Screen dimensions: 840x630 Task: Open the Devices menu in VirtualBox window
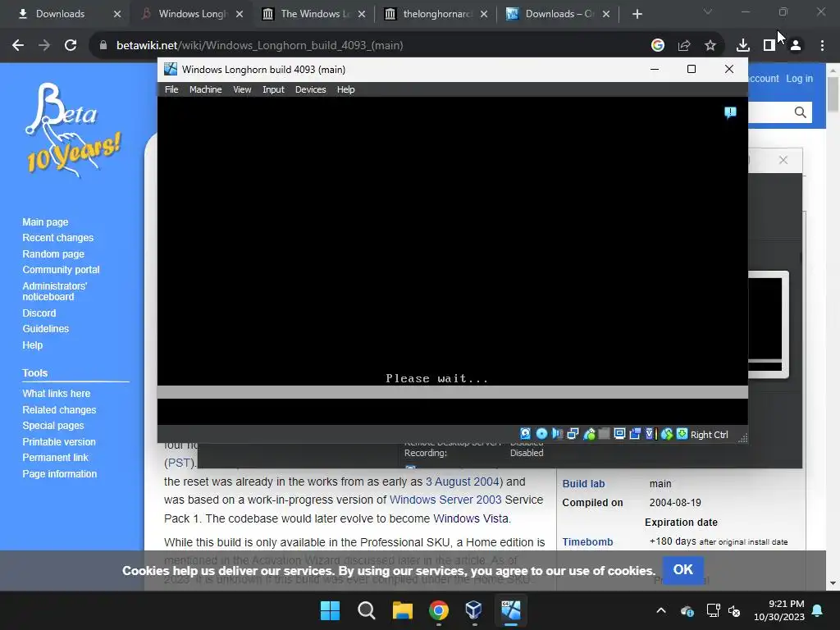point(310,89)
